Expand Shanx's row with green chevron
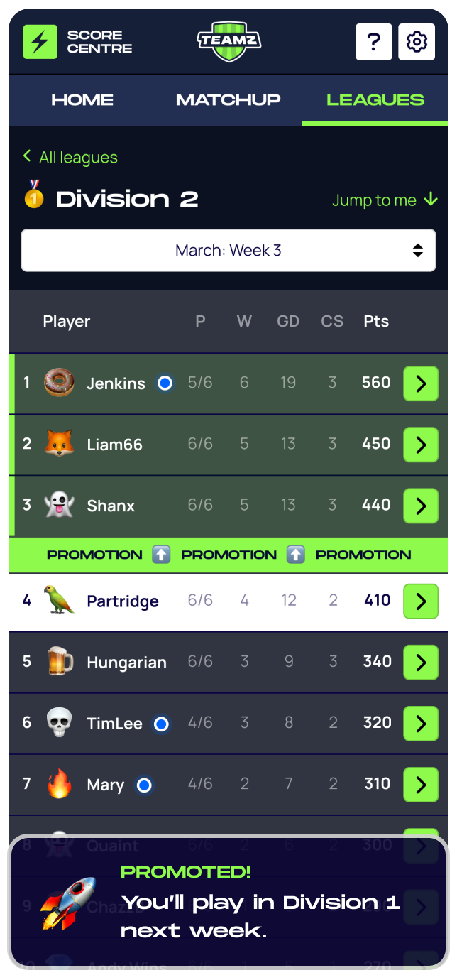Image resolution: width=457 pixels, height=980 pixels. [421, 506]
